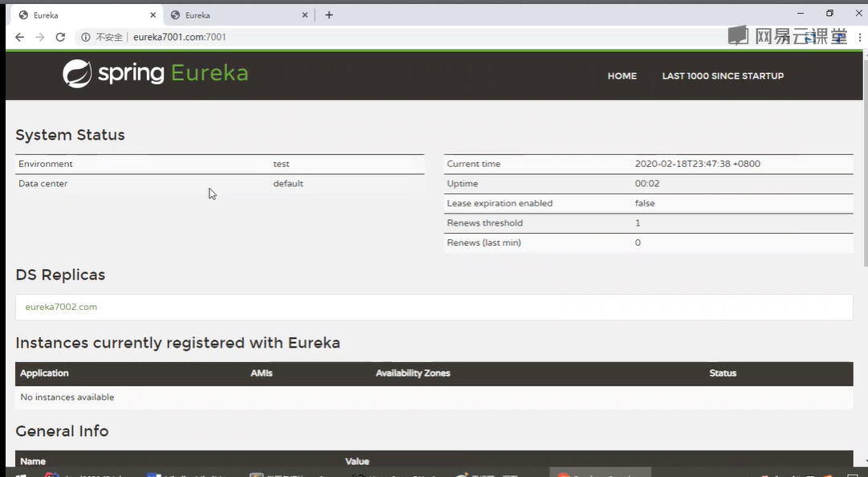
Task: Select the System Status heading
Action: tap(71, 135)
